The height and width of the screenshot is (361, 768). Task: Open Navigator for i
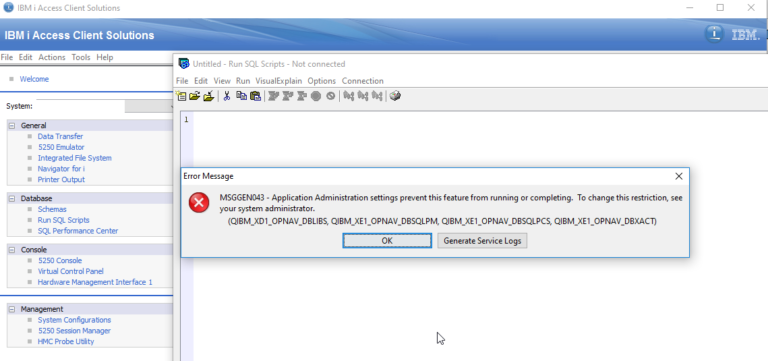click(x=61, y=168)
